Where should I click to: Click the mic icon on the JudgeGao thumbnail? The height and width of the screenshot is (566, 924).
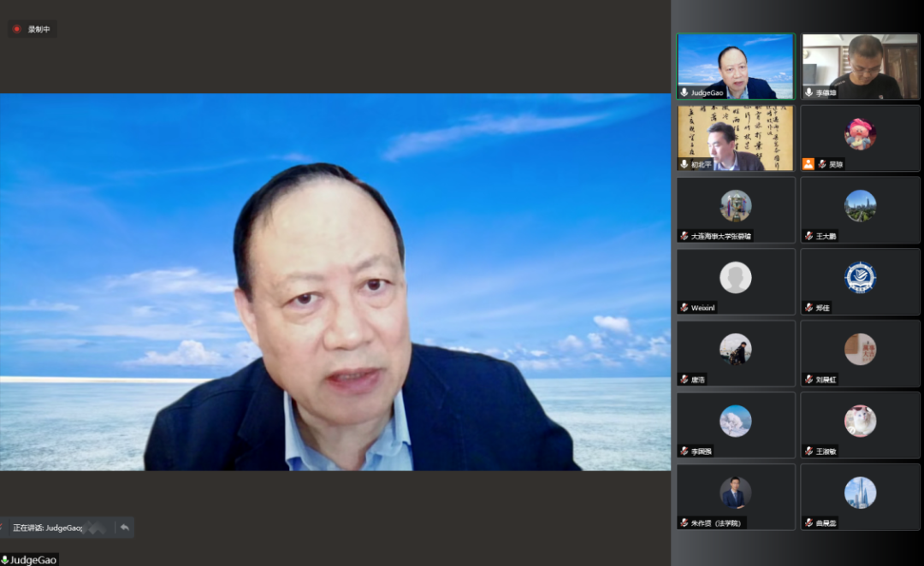(x=684, y=92)
